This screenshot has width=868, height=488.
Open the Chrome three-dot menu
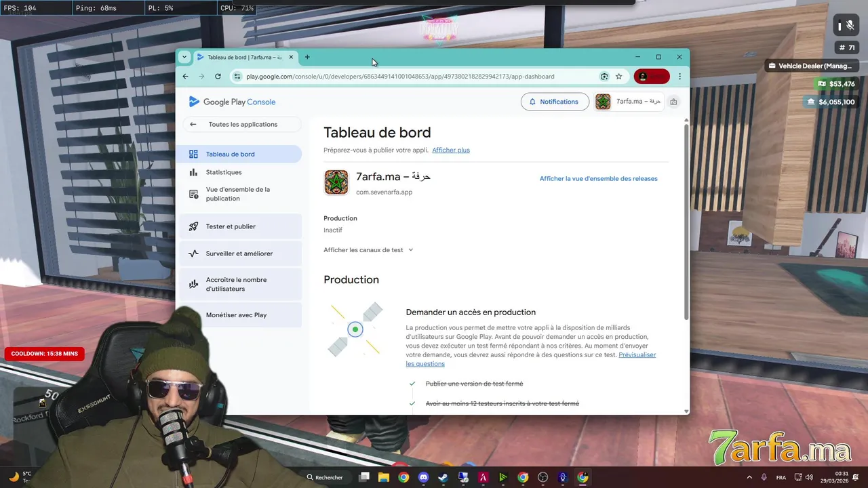tap(679, 77)
